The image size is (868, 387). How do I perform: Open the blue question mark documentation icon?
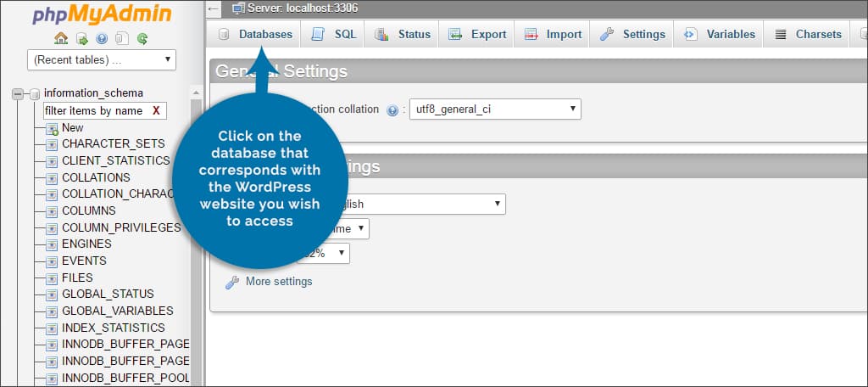(102, 38)
